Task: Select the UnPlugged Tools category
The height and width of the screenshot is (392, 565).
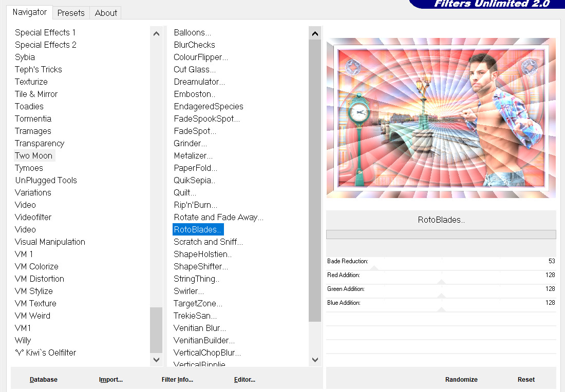Action: [46, 180]
